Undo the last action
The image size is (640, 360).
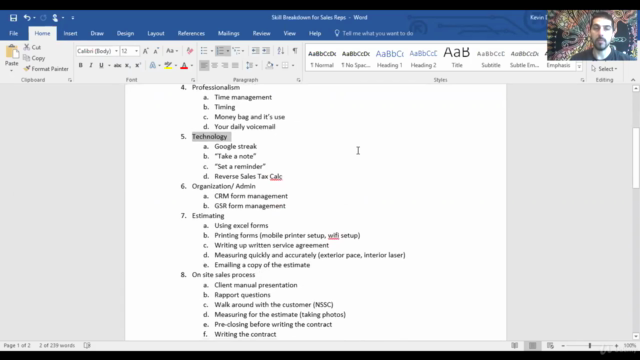tap(27, 18)
